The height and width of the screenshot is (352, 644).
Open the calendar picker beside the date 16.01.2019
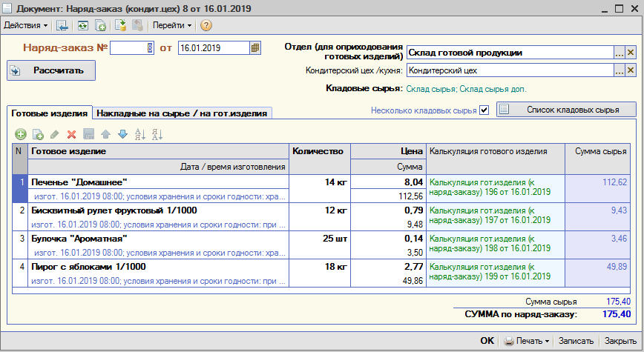point(255,48)
